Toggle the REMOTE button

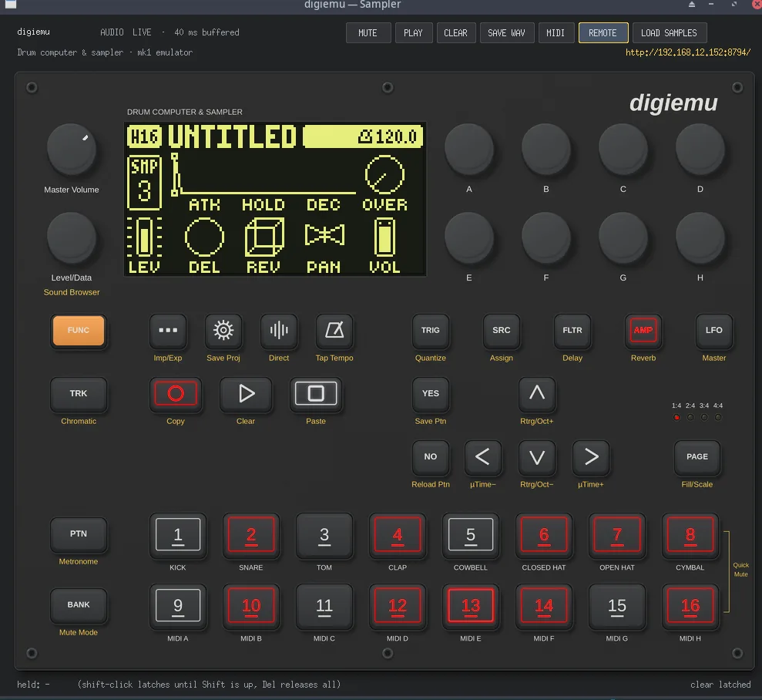click(603, 33)
